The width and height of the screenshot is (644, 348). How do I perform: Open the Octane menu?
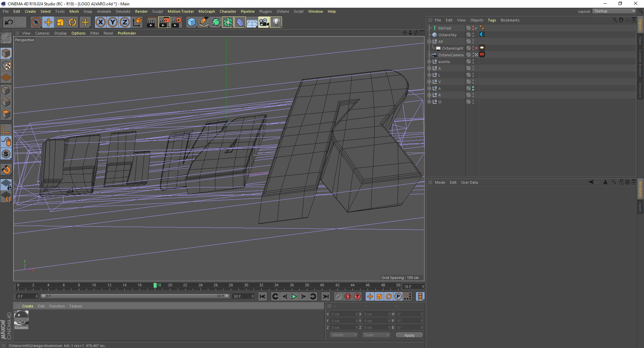(x=283, y=11)
